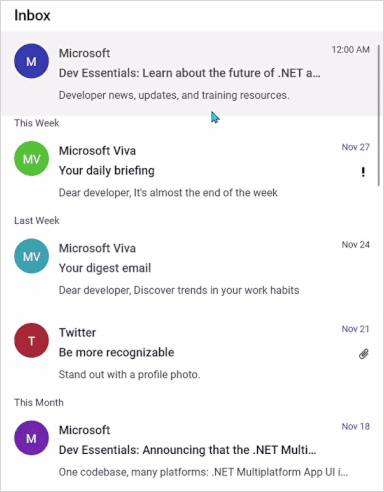Viewport: 384px width, 492px height.
Task: Click the teal MV avatar icon
Action: 31,256
